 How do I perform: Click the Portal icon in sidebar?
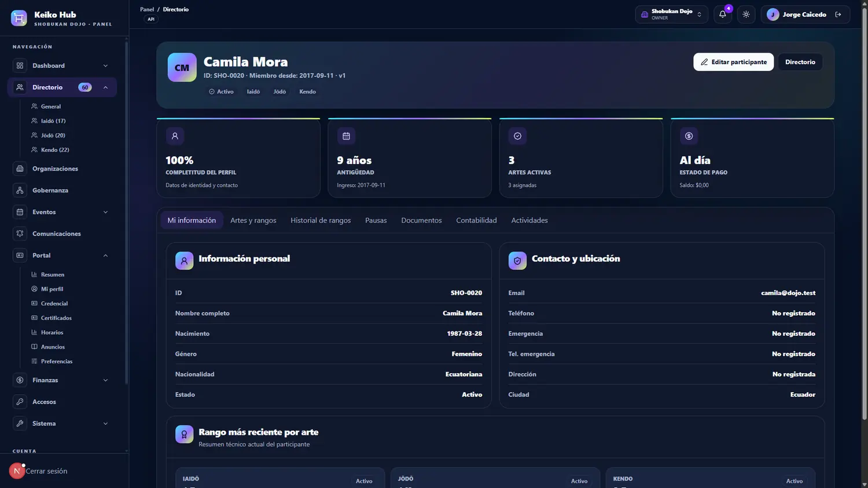click(20, 256)
